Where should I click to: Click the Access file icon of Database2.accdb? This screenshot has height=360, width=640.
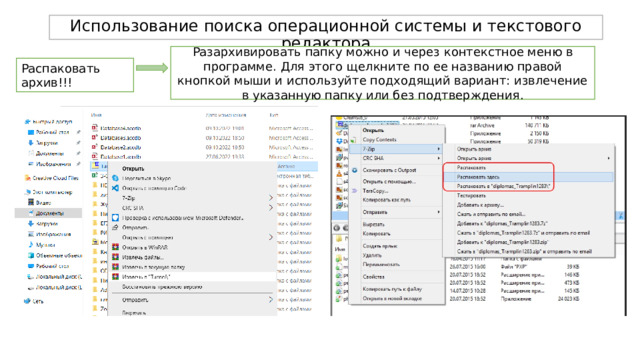click(x=95, y=147)
